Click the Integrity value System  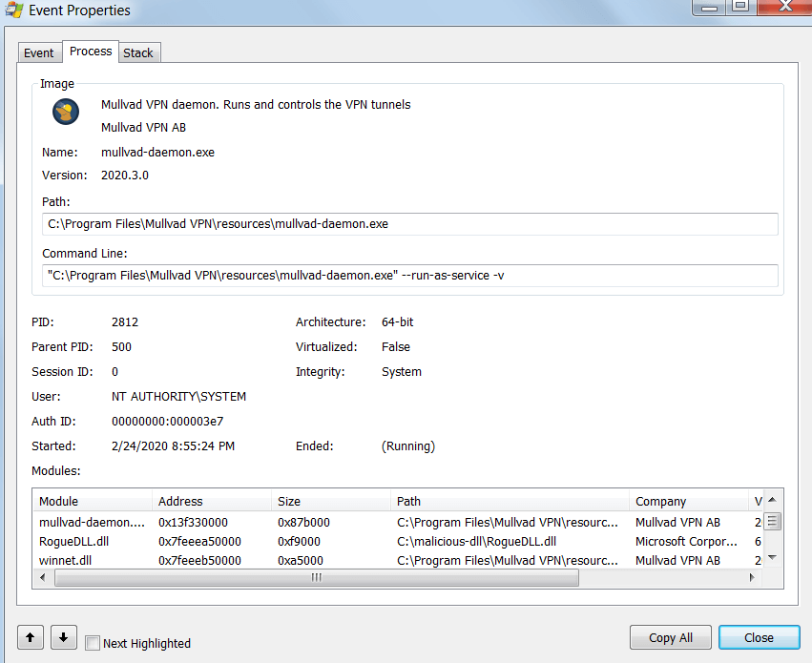402,372
